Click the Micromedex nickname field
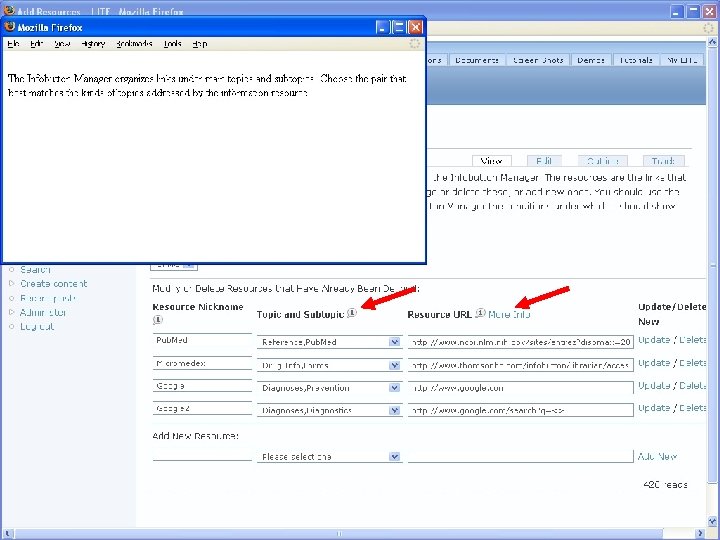Viewport: 720px width, 540px height. click(x=202, y=363)
